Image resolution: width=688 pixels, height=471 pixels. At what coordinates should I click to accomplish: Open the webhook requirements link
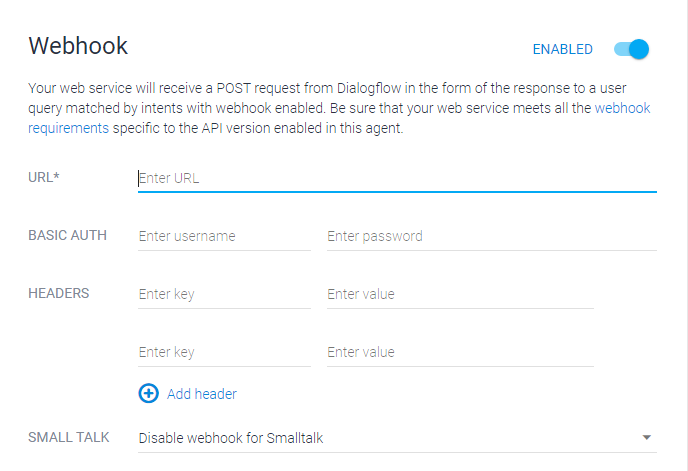click(x=68, y=128)
